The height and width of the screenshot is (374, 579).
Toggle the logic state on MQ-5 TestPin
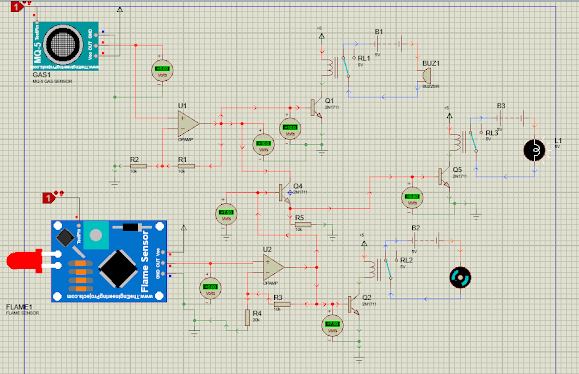click(16, 7)
